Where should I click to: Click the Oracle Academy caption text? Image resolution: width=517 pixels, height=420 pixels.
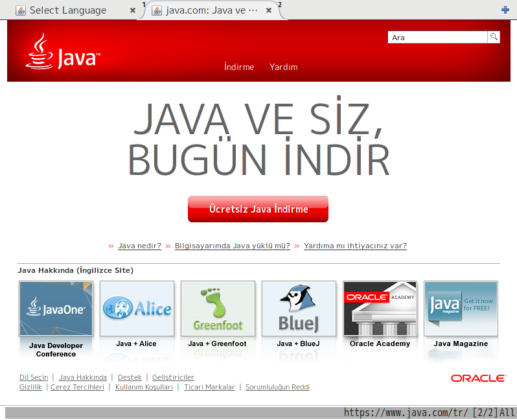380,344
